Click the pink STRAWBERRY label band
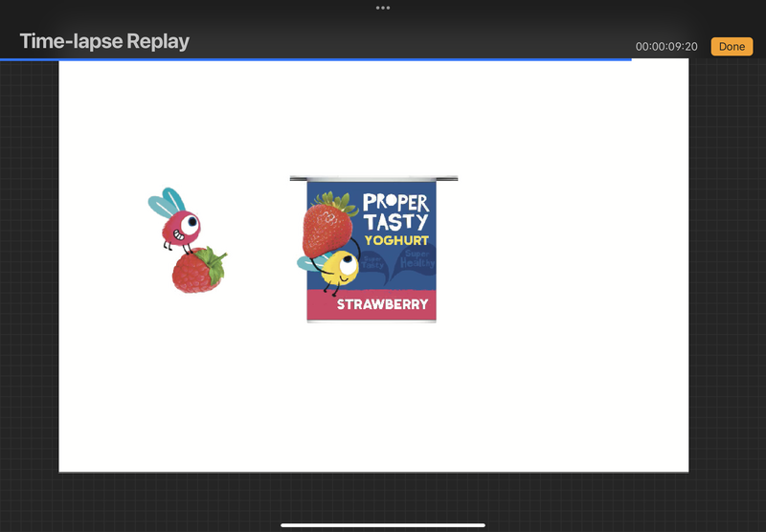 click(373, 306)
